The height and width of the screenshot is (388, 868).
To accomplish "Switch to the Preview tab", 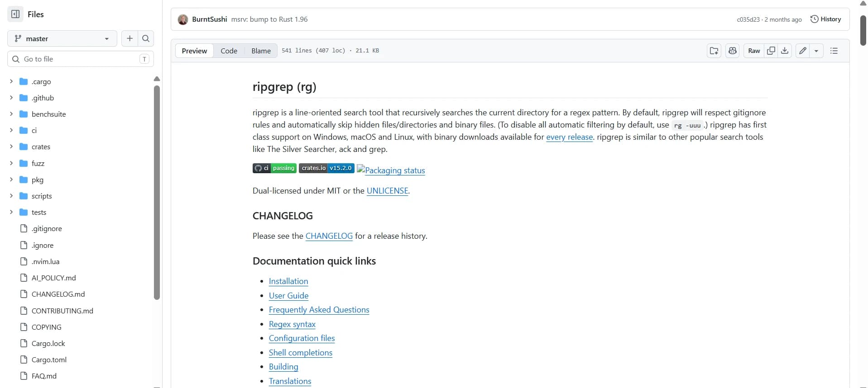I will [x=194, y=51].
